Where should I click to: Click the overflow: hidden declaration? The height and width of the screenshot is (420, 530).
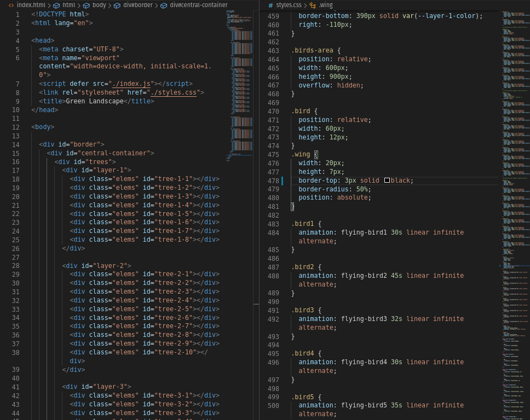[x=331, y=85]
